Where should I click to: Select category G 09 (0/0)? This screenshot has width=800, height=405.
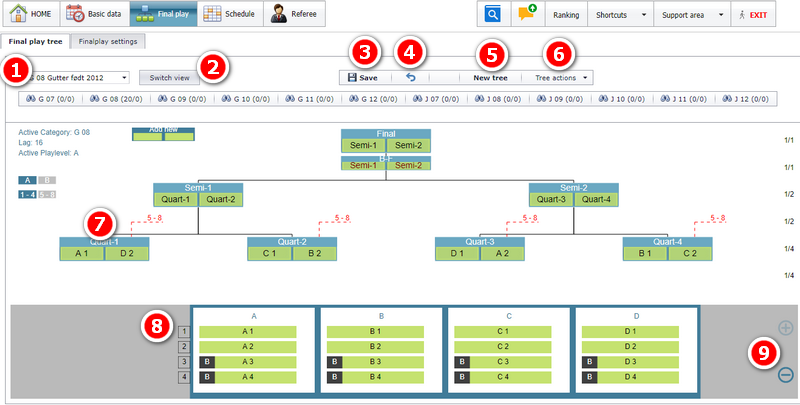pos(182,98)
